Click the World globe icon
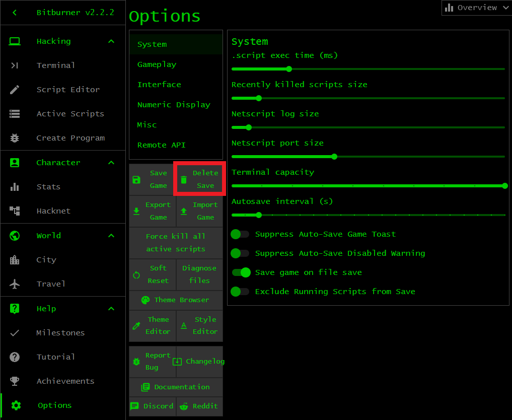 tap(15, 236)
